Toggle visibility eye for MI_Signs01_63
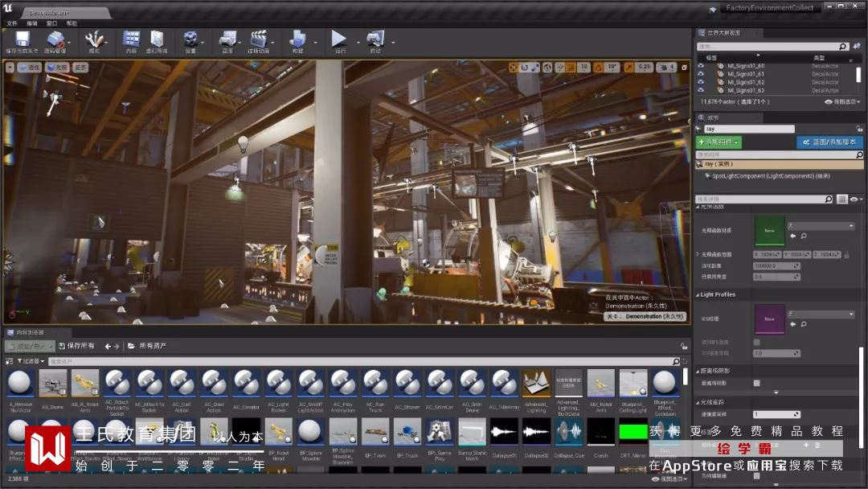The height and width of the screenshot is (489, 868). coord(700,90)
